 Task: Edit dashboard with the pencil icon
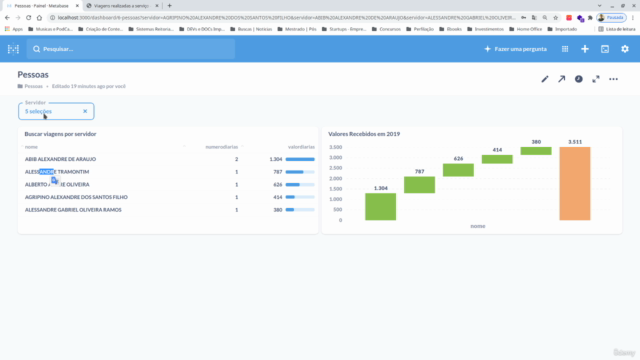545,79
